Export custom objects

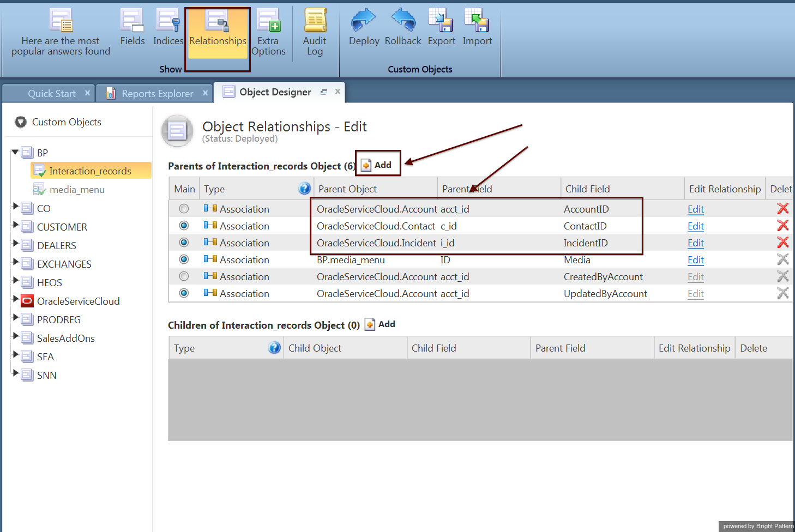click(x=441, y=27)
